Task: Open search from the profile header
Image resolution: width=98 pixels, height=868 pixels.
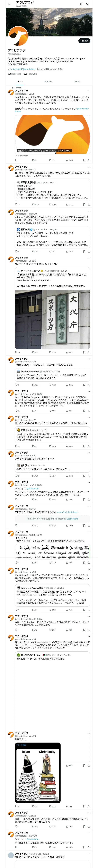Action: 88,4
